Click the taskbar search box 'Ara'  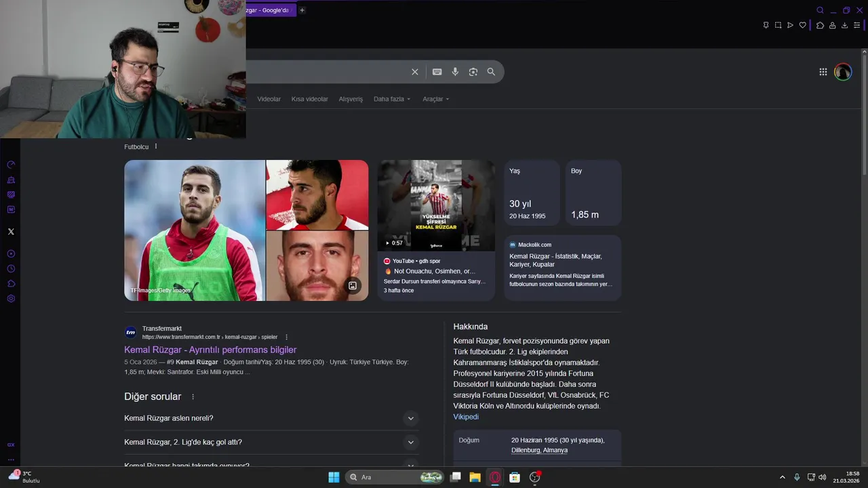coord(395,477)
